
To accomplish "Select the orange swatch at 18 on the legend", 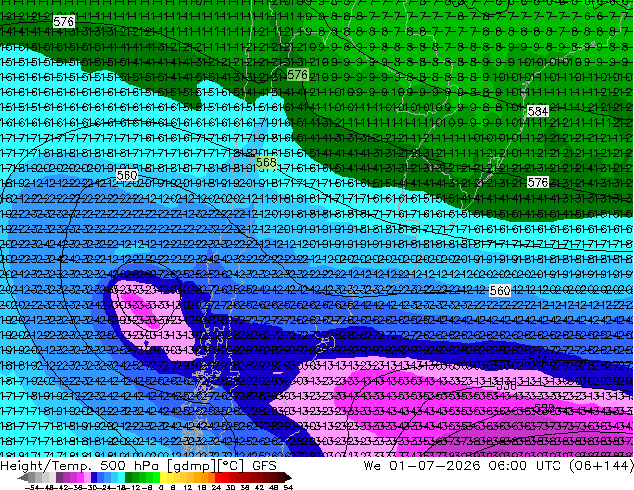I will [x=205, y=477].
